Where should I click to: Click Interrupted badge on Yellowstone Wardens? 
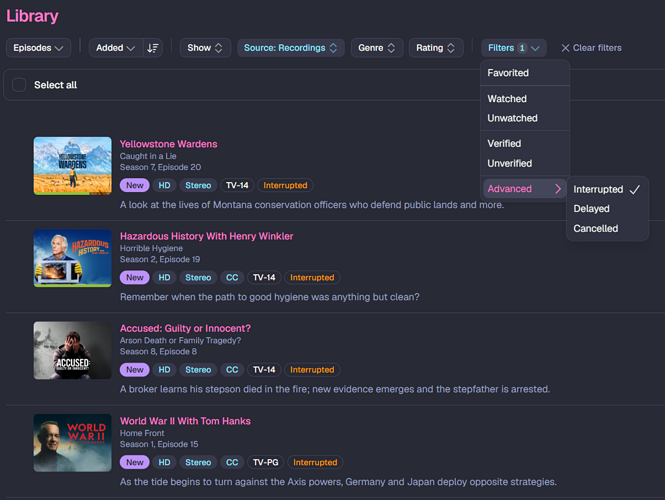coord(285,185)
